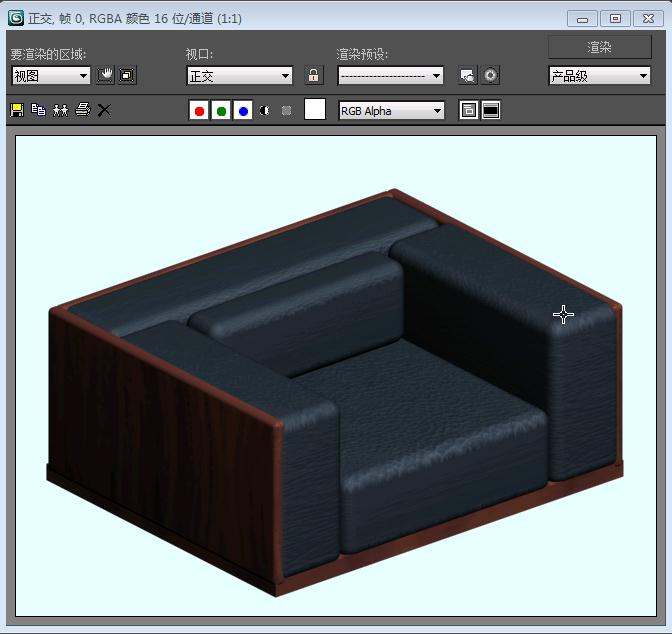Clone the rendered frame window

coord(60,110)
